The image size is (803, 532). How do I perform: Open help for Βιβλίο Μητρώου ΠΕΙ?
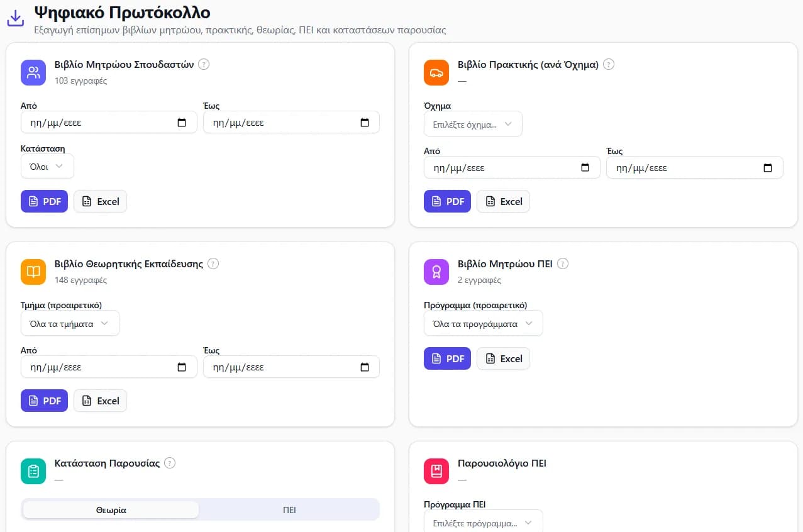(x=563, y=263)
